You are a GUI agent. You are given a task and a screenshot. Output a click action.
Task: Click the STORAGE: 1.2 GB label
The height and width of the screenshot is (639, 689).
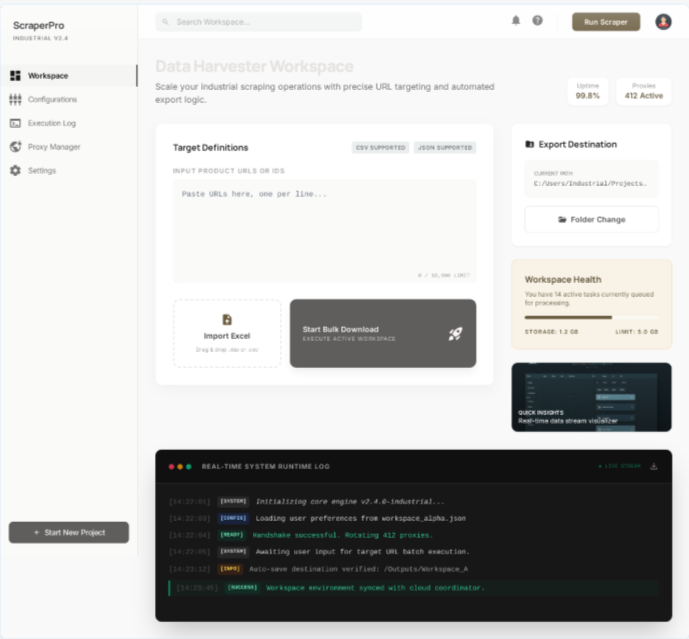click(551, 332)
